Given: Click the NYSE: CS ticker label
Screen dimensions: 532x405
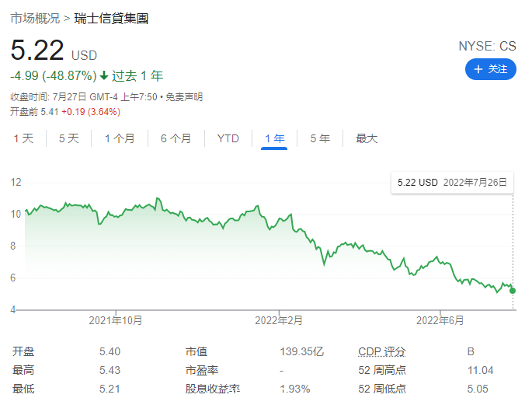Looking at the screenshot, I should [487, 46].
